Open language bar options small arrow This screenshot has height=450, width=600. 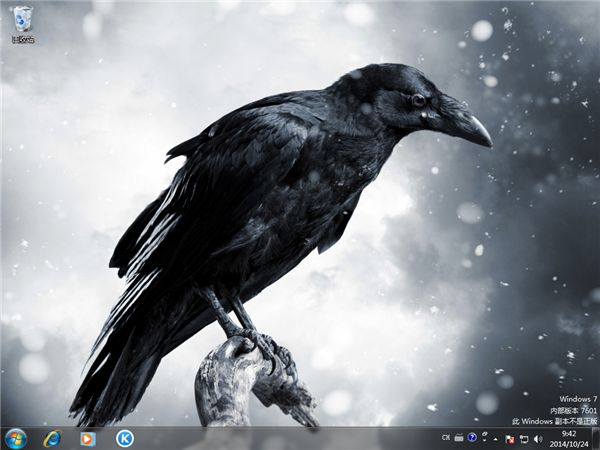point(484,441)
